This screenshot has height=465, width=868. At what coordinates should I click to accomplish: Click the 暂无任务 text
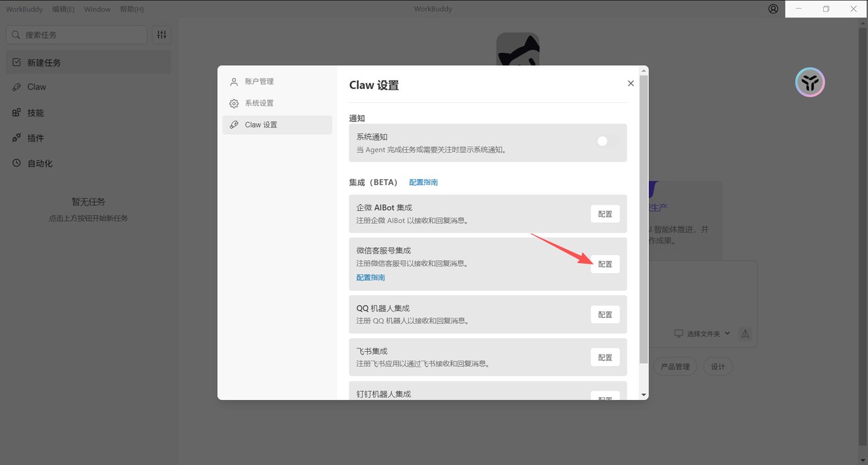(88, 202)
